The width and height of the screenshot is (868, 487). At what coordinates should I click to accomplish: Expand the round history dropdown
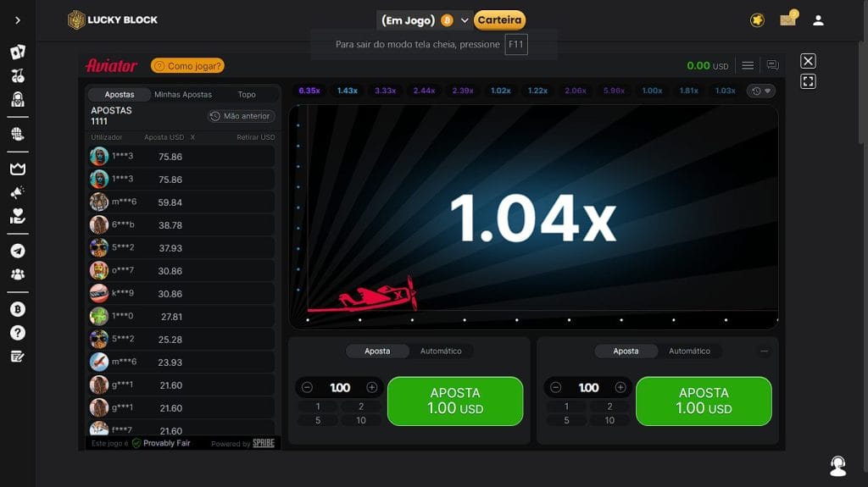point(762,91)
